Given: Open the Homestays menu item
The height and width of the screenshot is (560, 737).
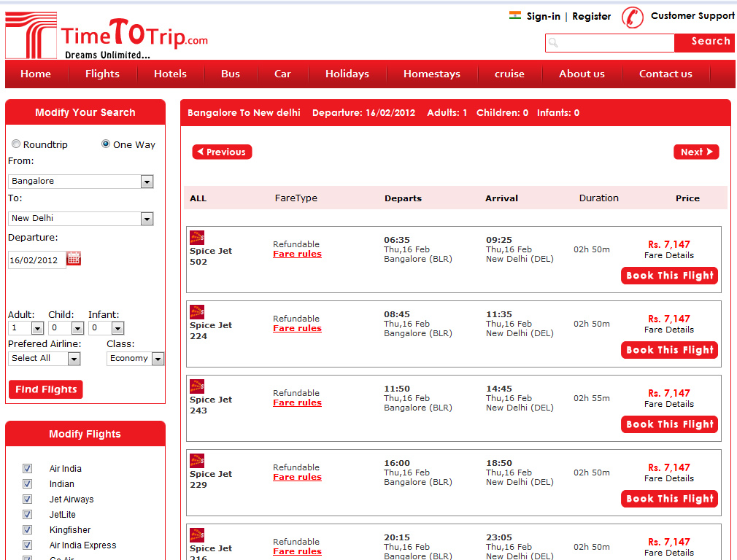Looking at the screenshot, I should click(432, 74).
